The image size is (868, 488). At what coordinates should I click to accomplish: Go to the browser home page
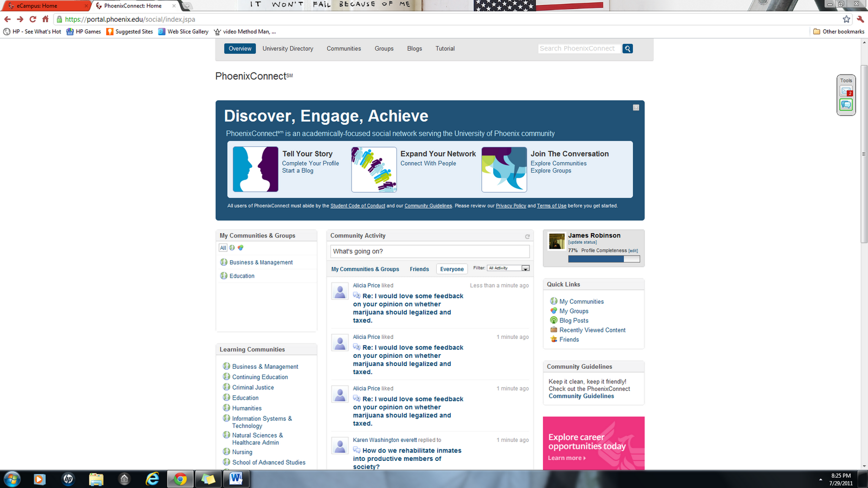[46, 19]
